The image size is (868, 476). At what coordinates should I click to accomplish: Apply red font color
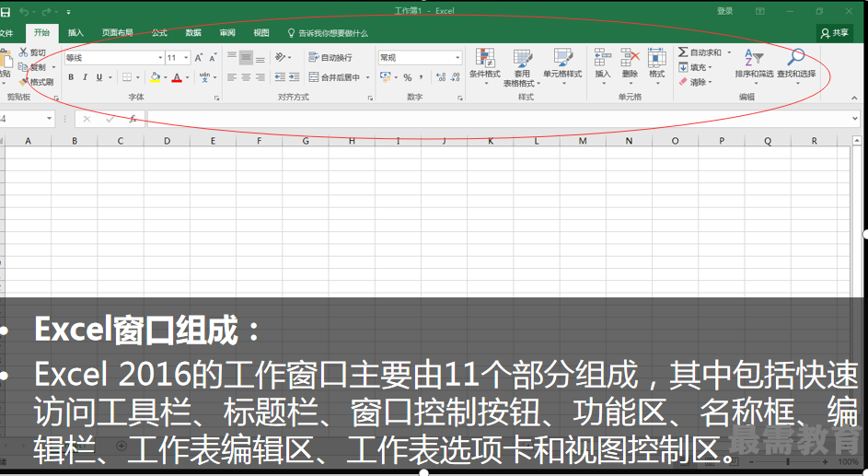click(177, 77)
